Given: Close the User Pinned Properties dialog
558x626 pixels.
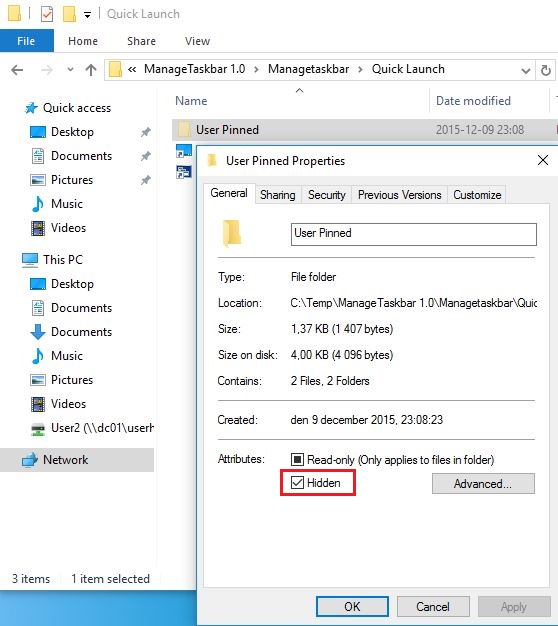Looking at the screenshot, I should (x=543, y=160).
